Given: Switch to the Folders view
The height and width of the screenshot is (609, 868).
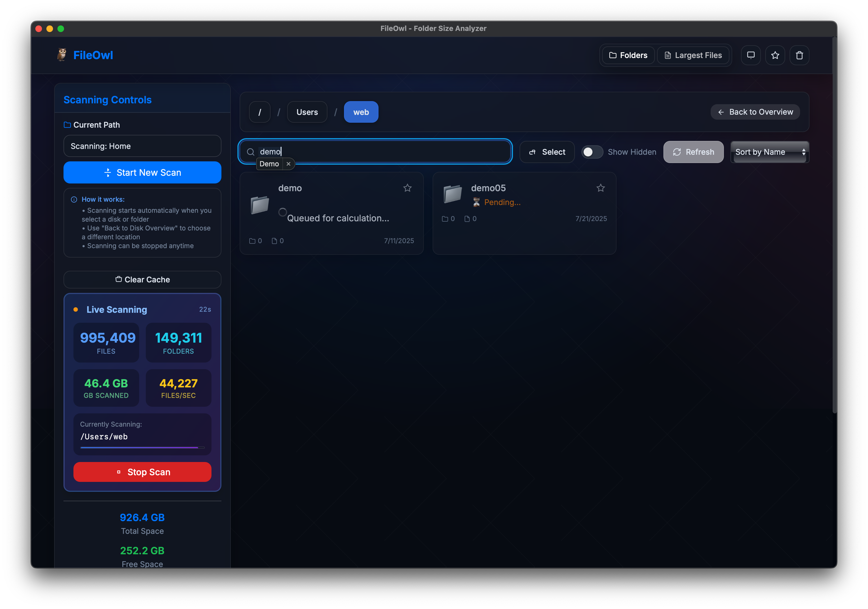Looking at the screenshot, I should (x=628, y=55).
